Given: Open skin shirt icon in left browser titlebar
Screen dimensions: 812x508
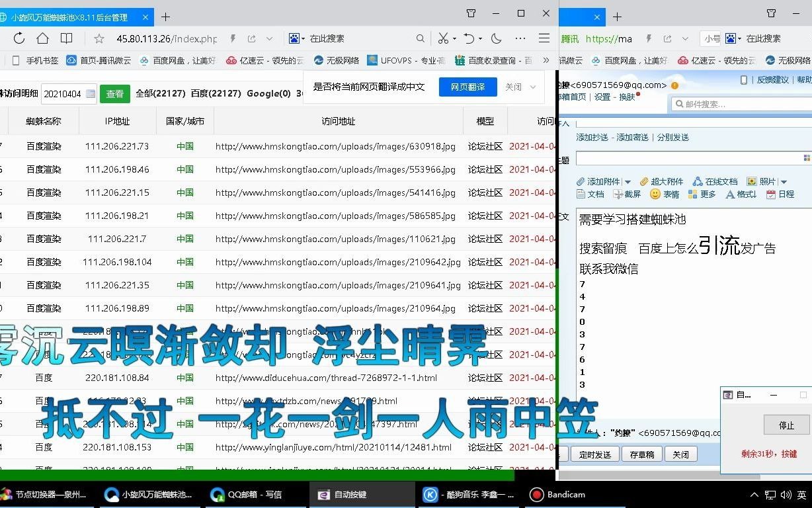Looking at the screenshot, I should pos(471,13).
